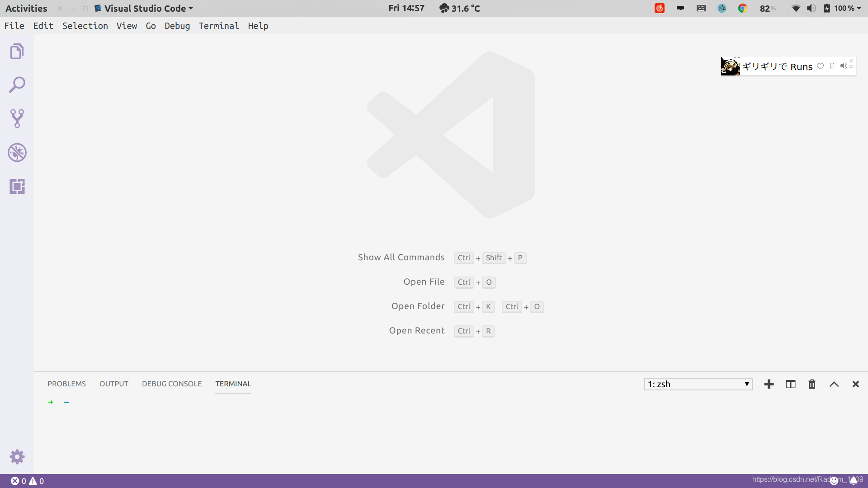Click the album art thumbnail in music widget
The height and width of the screenshot is (488, 868).
[x=730, y=66]
